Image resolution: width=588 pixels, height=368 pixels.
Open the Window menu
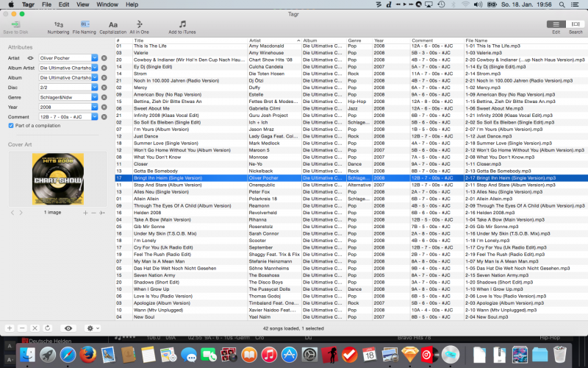pos(107,4)
